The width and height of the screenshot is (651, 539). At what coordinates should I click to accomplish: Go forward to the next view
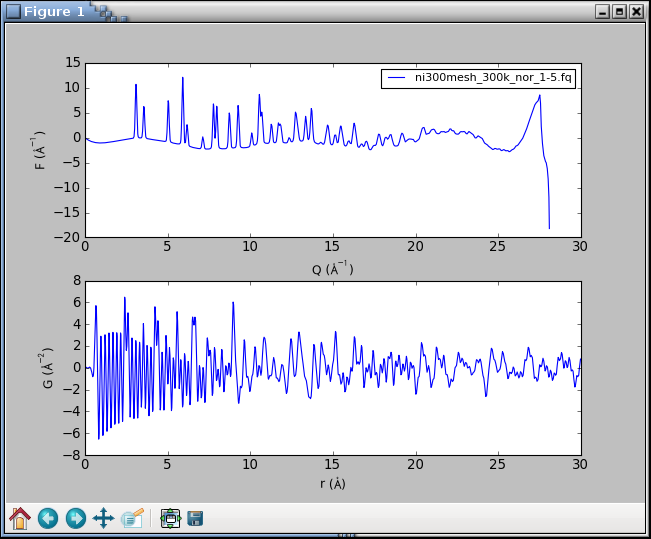point(75,518)
